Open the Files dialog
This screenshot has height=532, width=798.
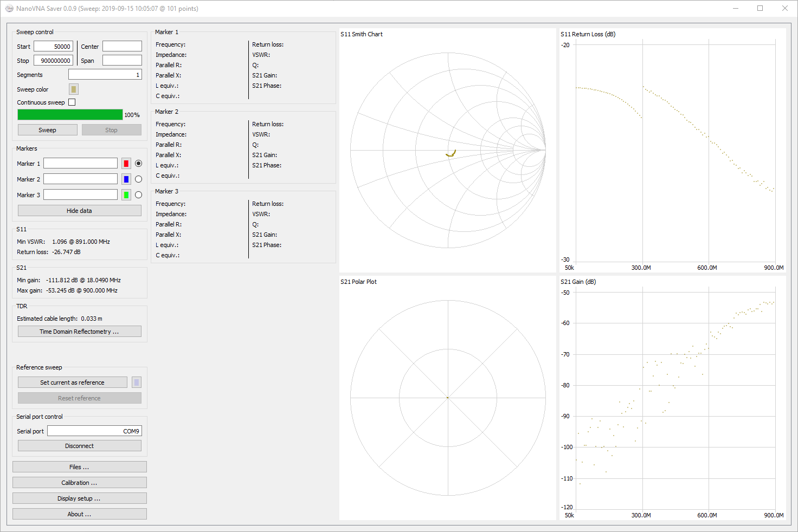79,467
